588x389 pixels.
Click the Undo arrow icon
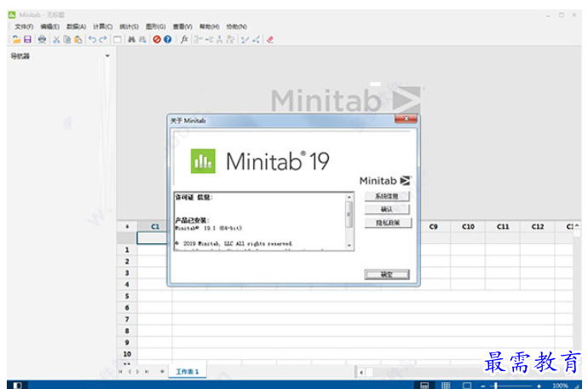pos(92,39)
